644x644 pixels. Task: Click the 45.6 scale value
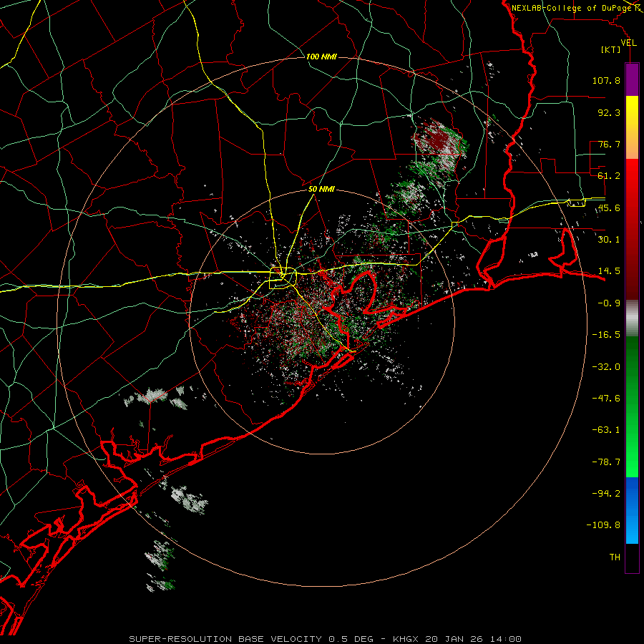click(x=609, y=208)
